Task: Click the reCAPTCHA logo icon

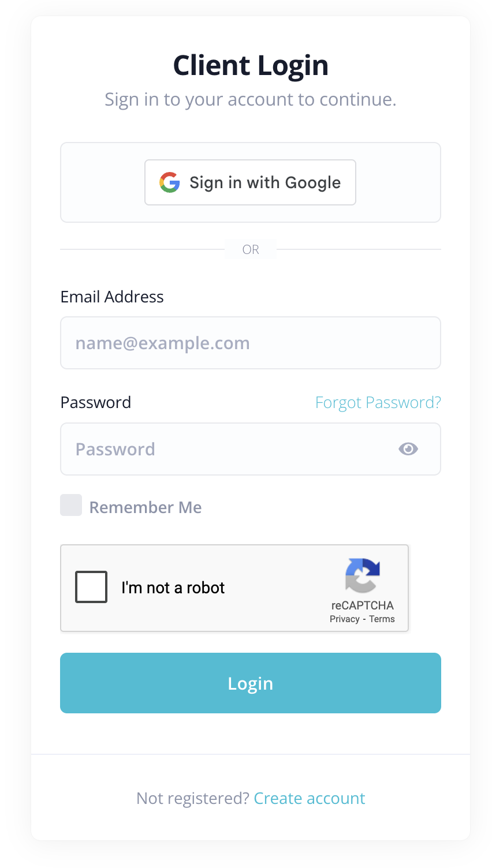Action: coord(363,575)
